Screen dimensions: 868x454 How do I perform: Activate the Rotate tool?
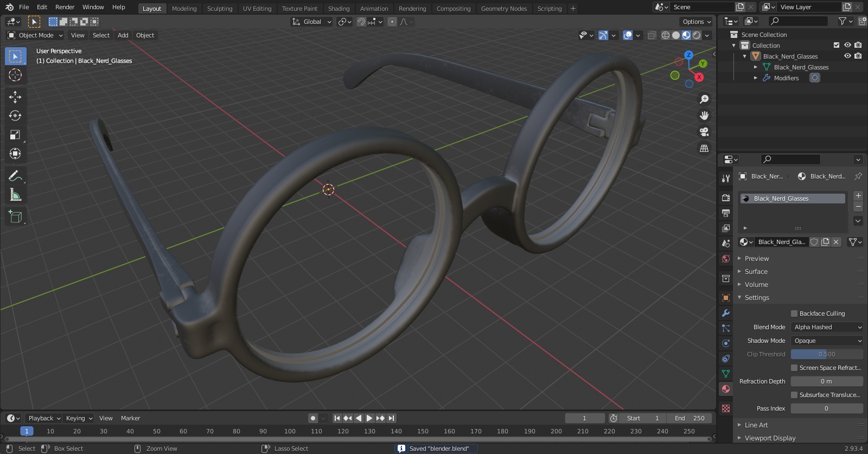click(15, 116)
